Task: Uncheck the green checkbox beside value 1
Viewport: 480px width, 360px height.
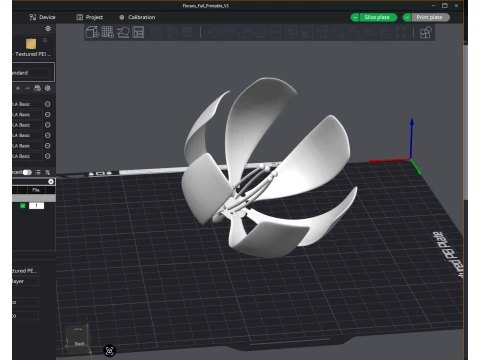Action: [x=23, y=206]
